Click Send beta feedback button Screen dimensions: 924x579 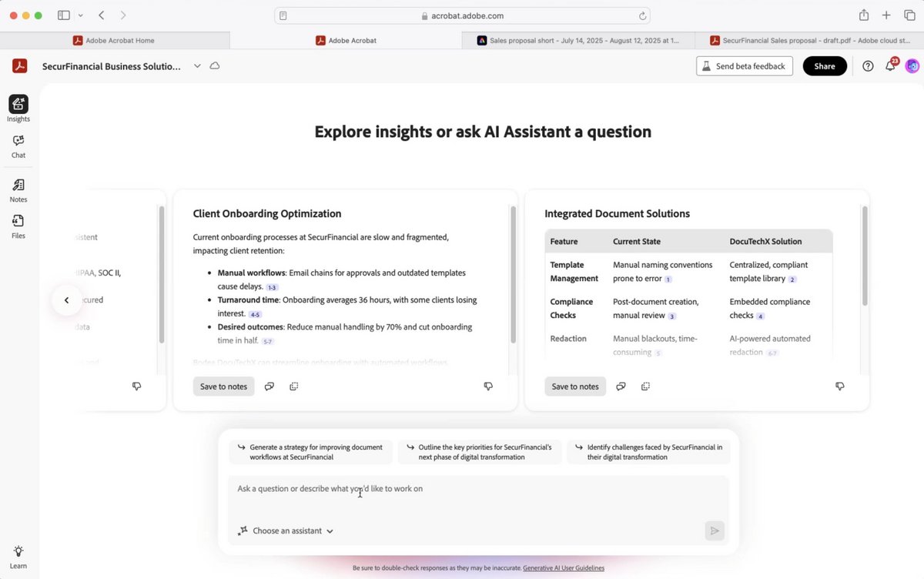(x=745, y=66)
